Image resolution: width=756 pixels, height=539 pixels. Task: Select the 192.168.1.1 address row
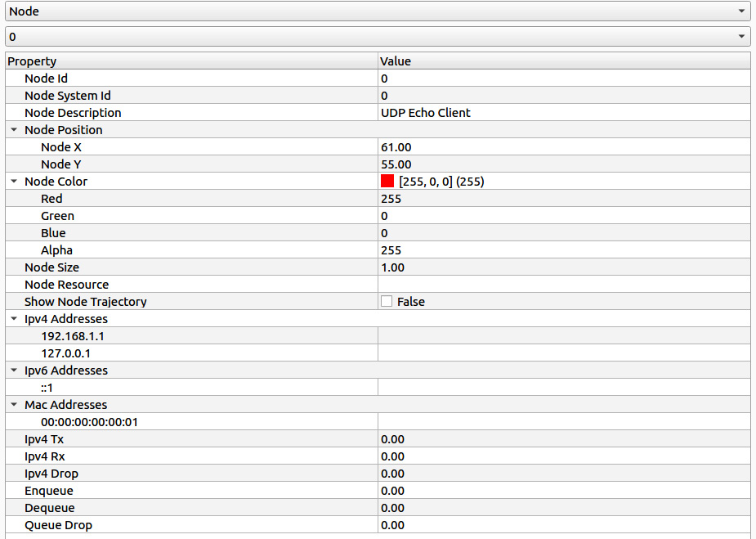[378, 336]
